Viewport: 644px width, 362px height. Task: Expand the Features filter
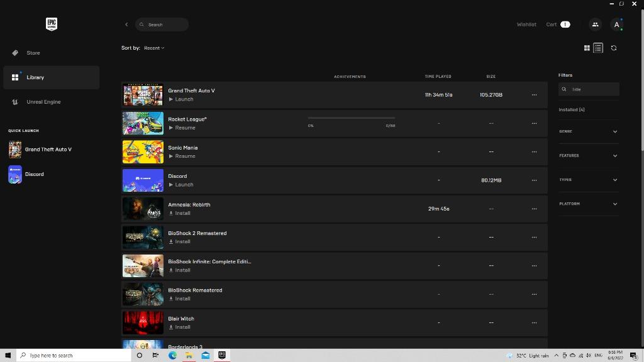(588, 156)
